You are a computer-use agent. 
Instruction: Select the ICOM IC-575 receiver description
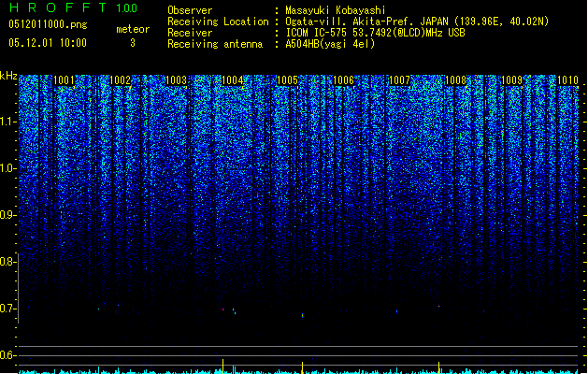(x=375, y=33)
